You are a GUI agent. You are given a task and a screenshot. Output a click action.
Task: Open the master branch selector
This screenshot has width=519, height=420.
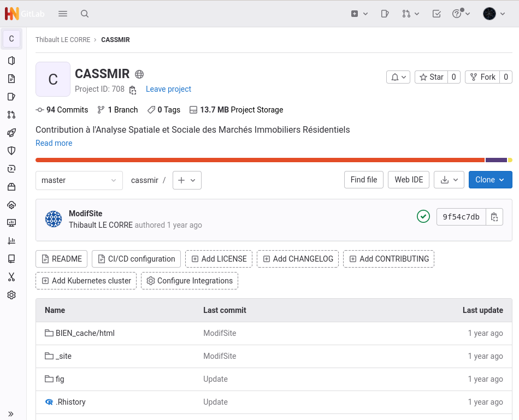pos(79,180)
